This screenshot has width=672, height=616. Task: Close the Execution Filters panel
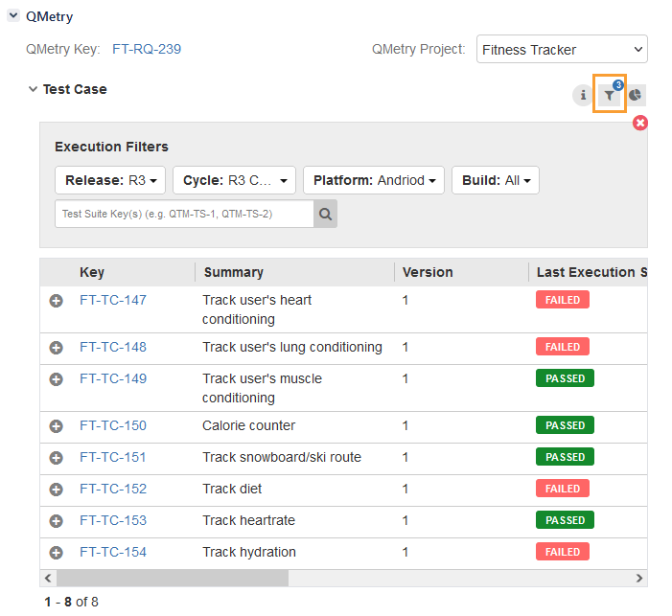click(640, 123)
